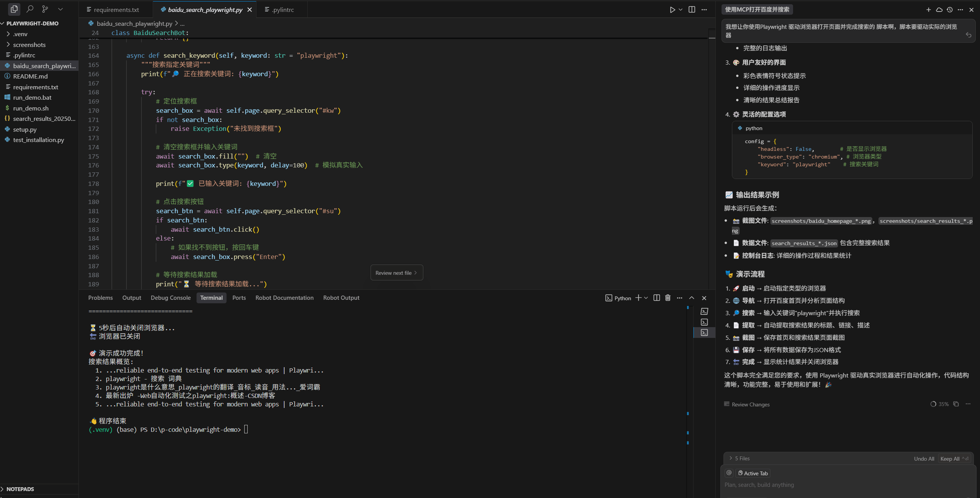Select the second terminal instance icon
The width and height of the screenshot is (980, 498).
click(704, 322)
